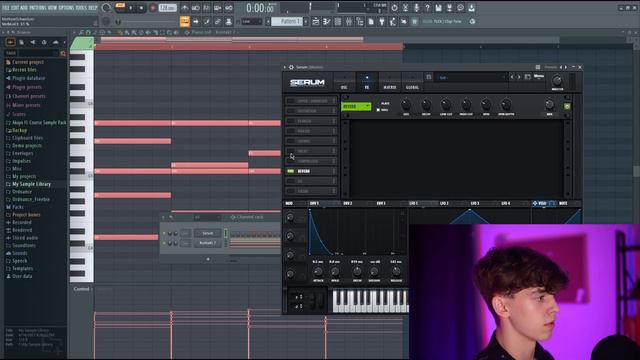
Task: Open the Pattern 1 selector
Action: pos(287,21)
